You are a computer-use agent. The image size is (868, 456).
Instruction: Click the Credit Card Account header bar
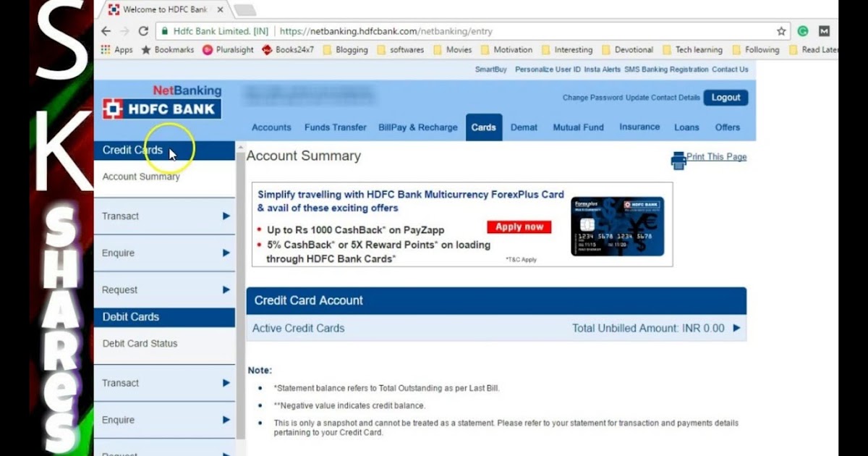(496, 300)
